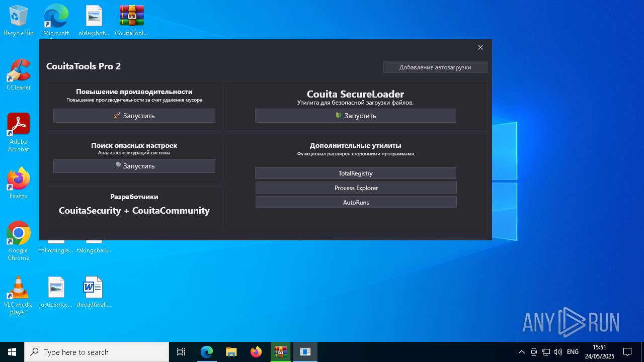This screenshot has height=362, width=644.
Task: Select the followingla desktop file label
Action: coord(56,250)
